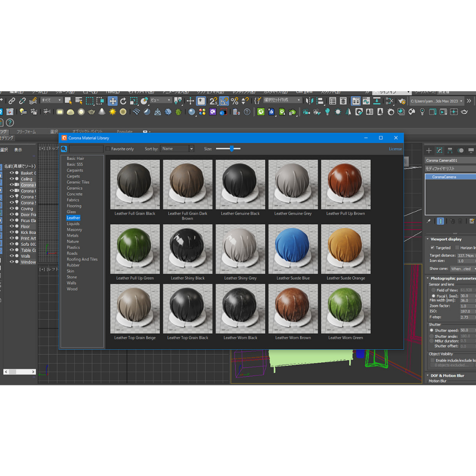The image size is (476, 476).
Task: Create a Corona Sun from toolbar
Action: pos(112,112)
